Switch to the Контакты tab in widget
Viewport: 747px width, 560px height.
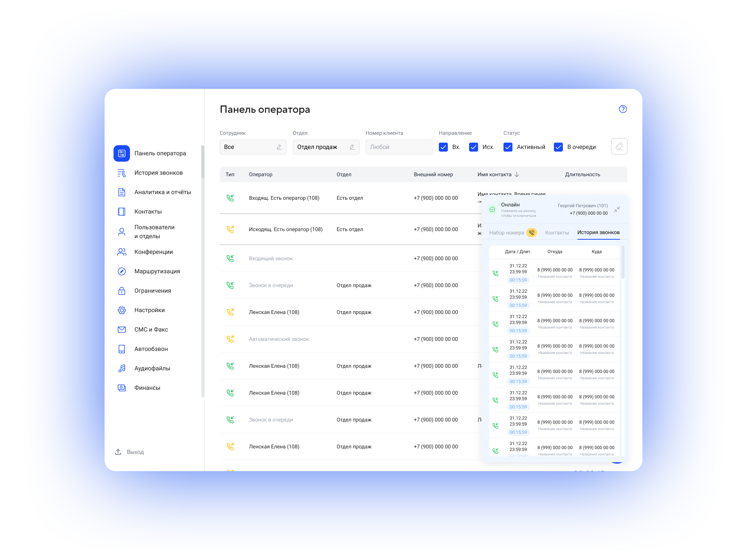(557, 233)
